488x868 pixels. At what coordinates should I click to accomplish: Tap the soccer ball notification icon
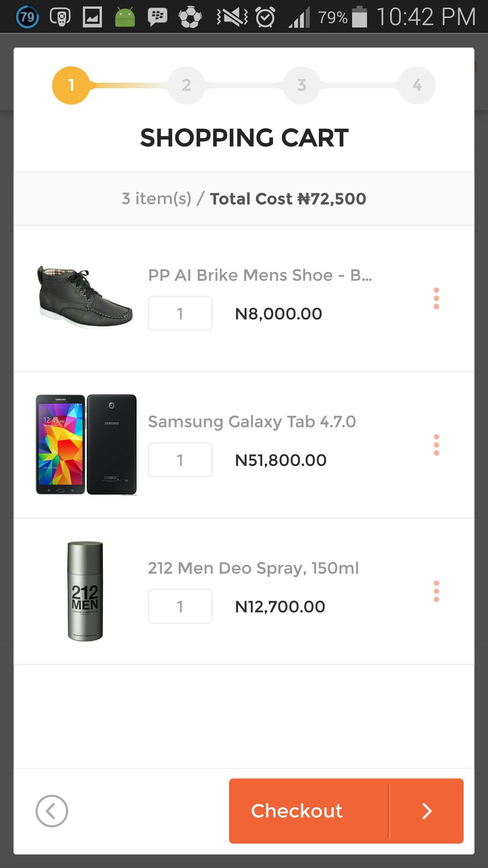pyautogui.click(x=190, y=17)
